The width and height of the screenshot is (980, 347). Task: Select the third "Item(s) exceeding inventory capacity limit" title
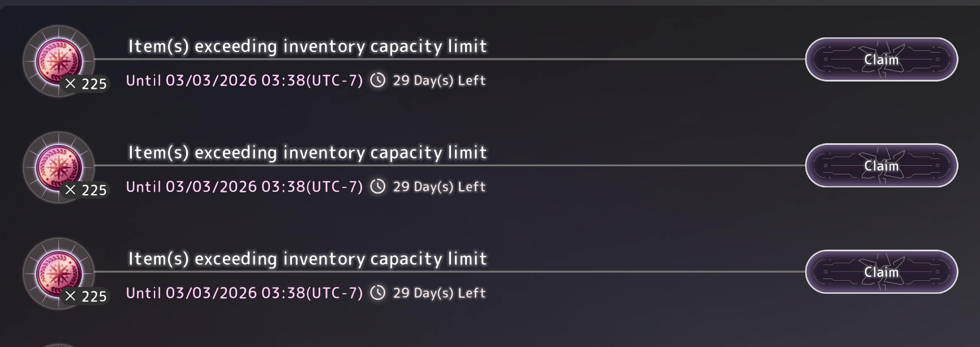tap(307, 259)
